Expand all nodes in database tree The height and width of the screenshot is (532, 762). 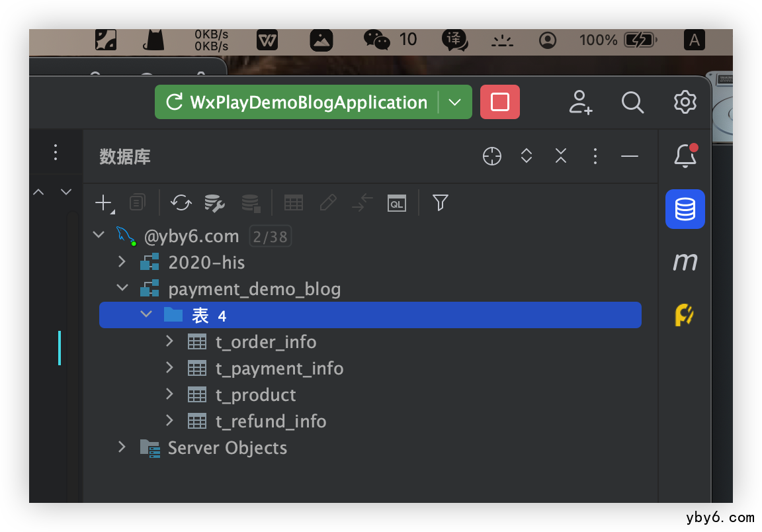coord(527,156)
